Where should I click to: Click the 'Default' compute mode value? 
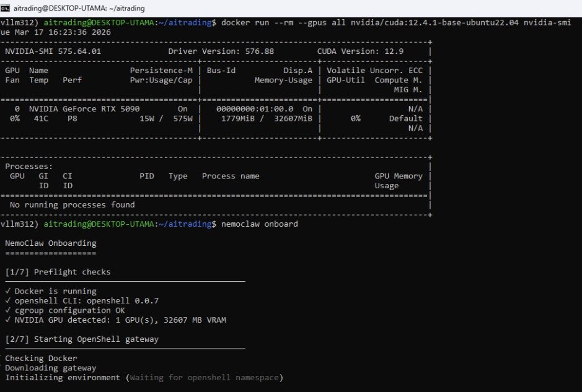click(x=406, y=119)
